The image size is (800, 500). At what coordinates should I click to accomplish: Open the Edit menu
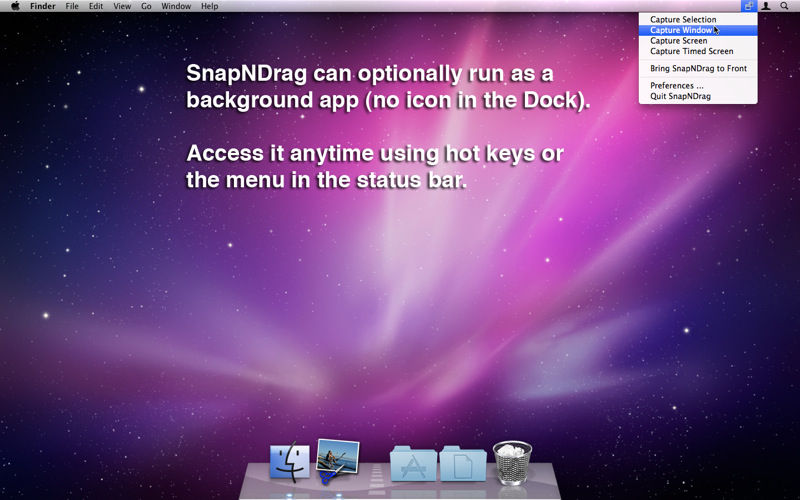tap(96, 6)
